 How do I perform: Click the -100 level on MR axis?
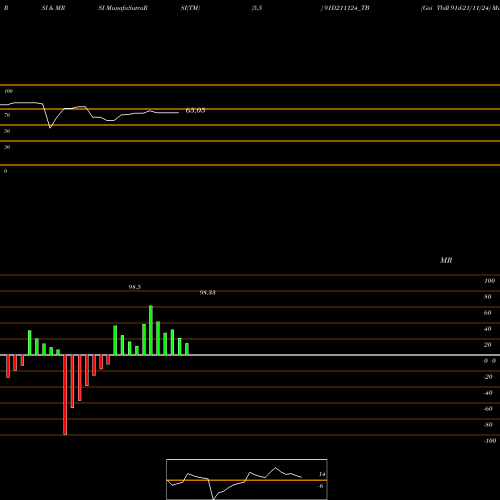(490, 441)
